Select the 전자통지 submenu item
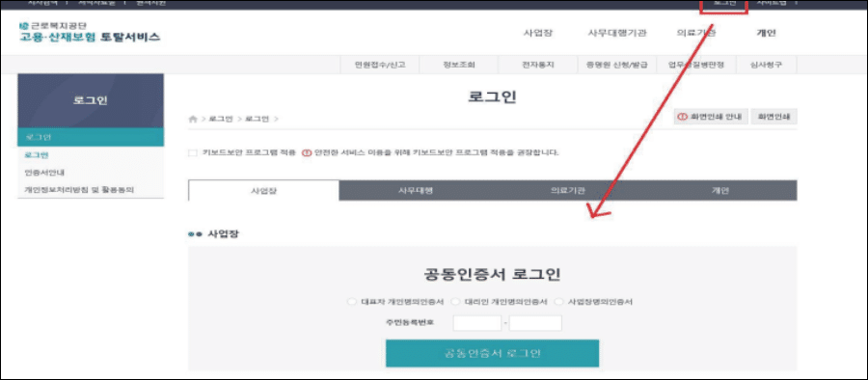Screen dimensions: 868x380 (537, 65)
